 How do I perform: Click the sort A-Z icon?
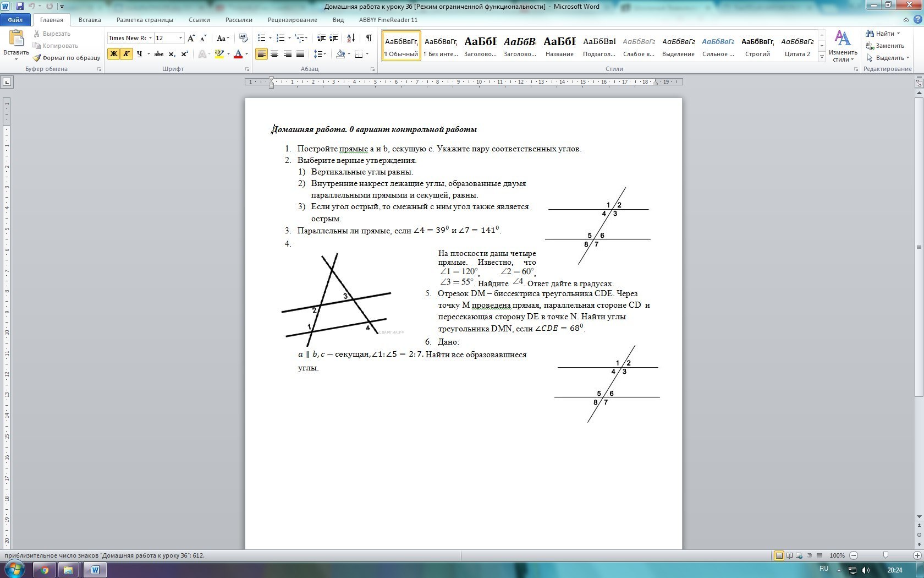(x=351, y=38)
